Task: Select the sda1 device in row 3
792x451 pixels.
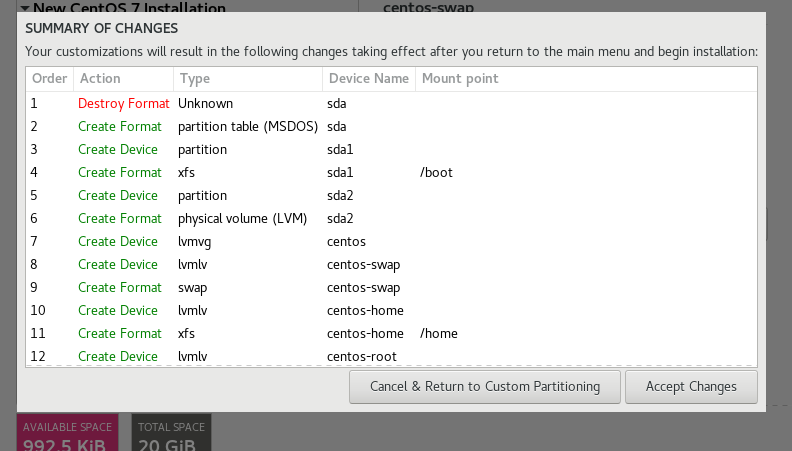Action: pos(340,150)
